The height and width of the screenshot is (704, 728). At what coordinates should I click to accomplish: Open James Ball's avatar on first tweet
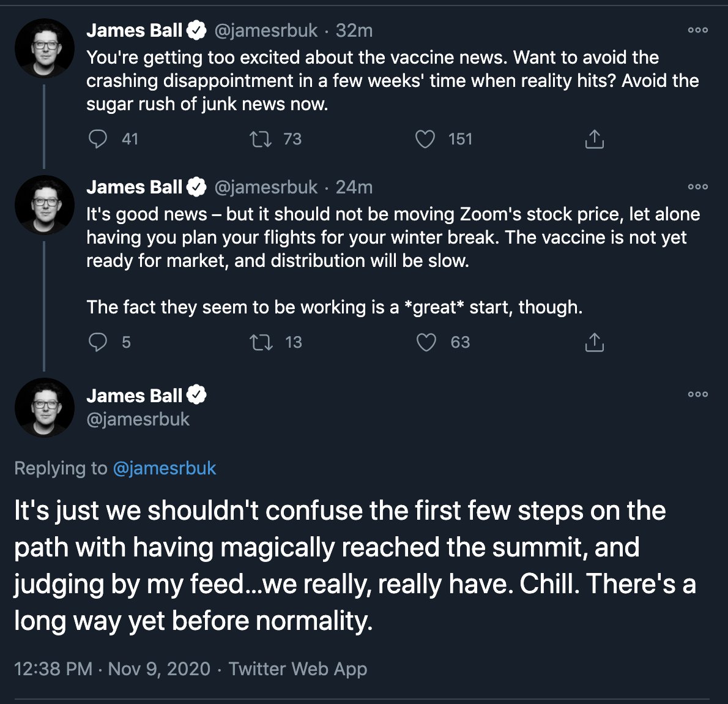44,48
